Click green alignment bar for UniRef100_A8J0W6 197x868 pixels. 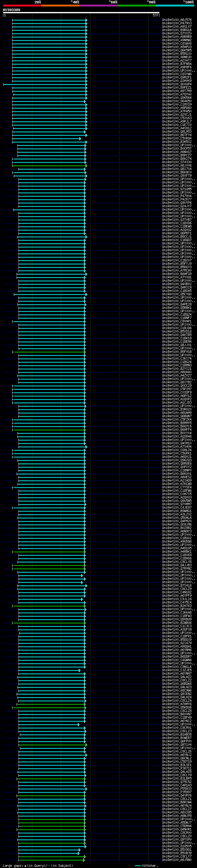click(50, 165)
